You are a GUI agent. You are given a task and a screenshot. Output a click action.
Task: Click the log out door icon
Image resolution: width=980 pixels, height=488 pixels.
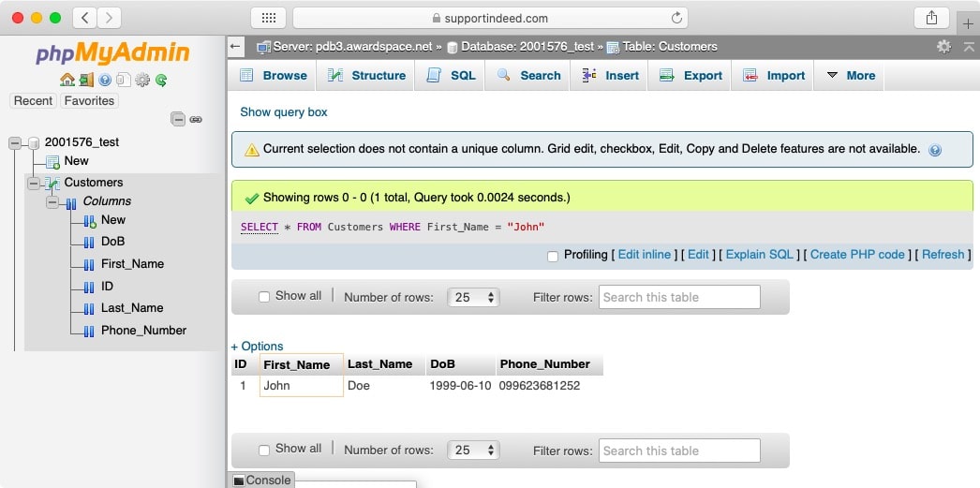point(86,81)
